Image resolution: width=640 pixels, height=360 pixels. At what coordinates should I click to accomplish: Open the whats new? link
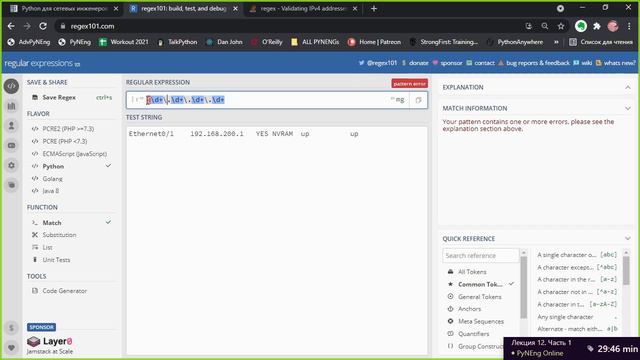click(x=616, y=63)
